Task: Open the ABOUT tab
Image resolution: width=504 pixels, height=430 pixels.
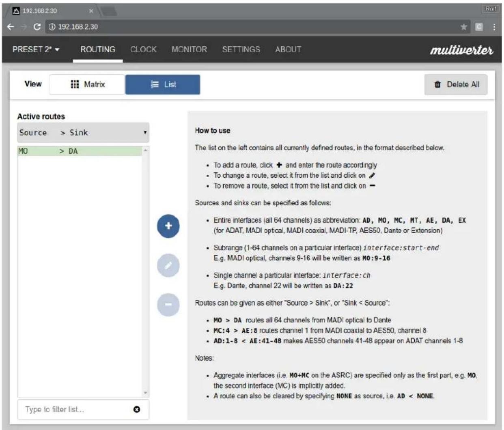Action: [x=288, y=49]
